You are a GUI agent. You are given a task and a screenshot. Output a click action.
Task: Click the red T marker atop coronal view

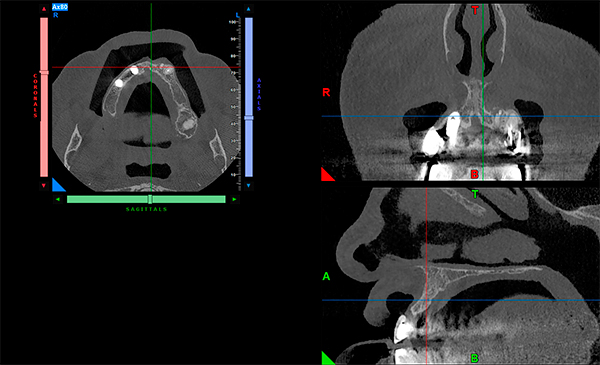pyautogui.click(x=475, y=10)
